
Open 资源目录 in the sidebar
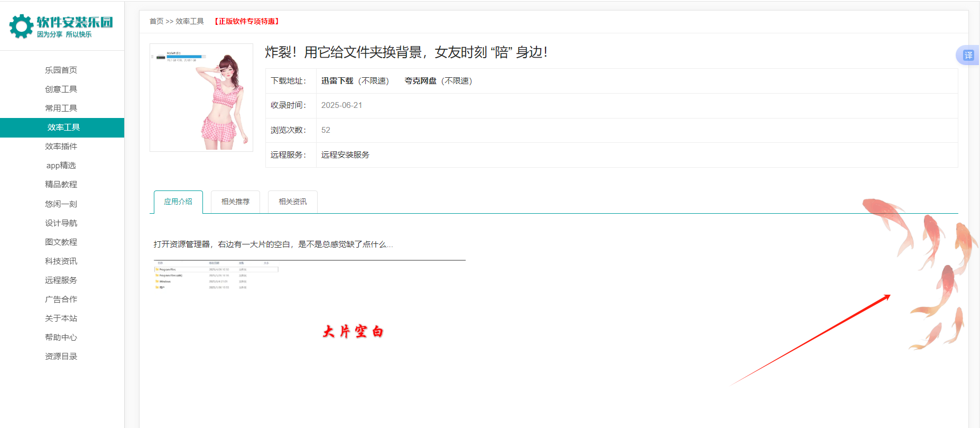(x=61, y=357)
